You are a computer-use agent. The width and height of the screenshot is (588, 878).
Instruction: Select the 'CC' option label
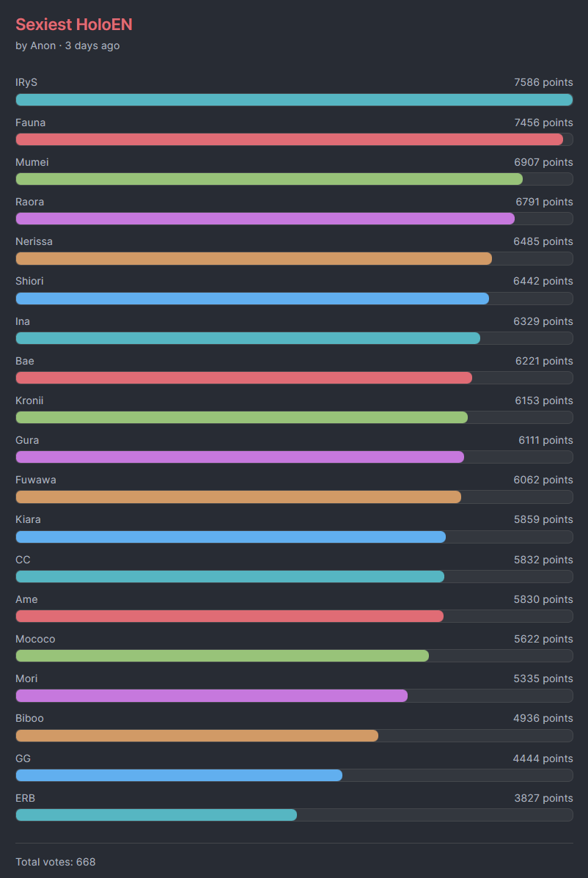(x=23, y=560)
